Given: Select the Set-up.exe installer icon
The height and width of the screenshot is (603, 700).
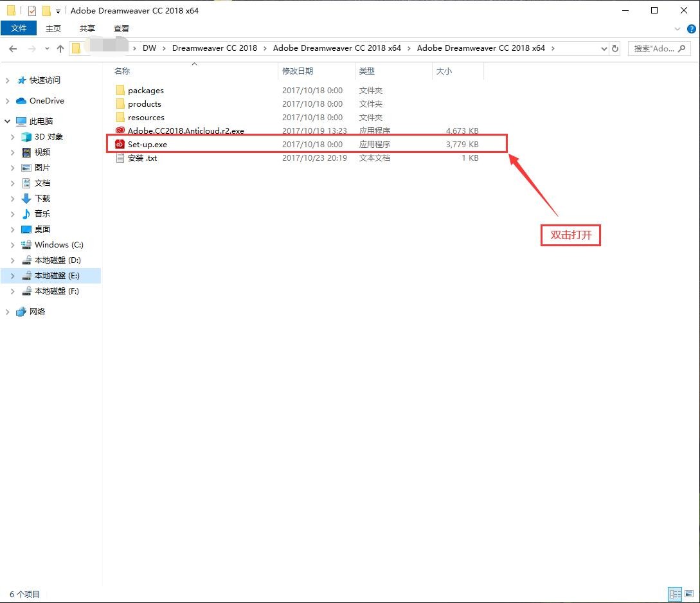Looking at the screenshot, I should click(x=120, y=144).
